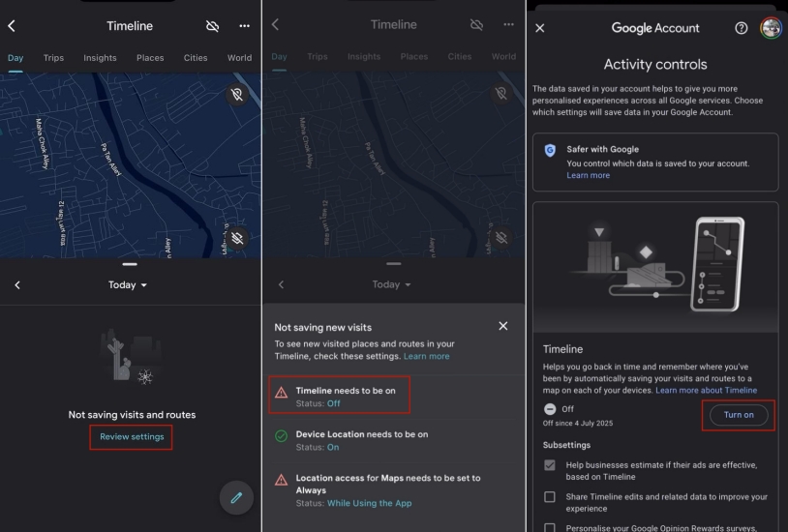Switch to the World tab
The height and width of the screenshot is (532, 788).
240,58
